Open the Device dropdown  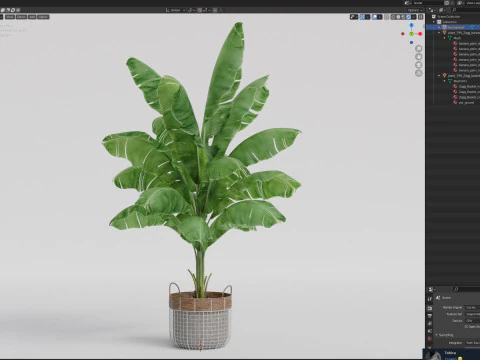pos(472,321)
